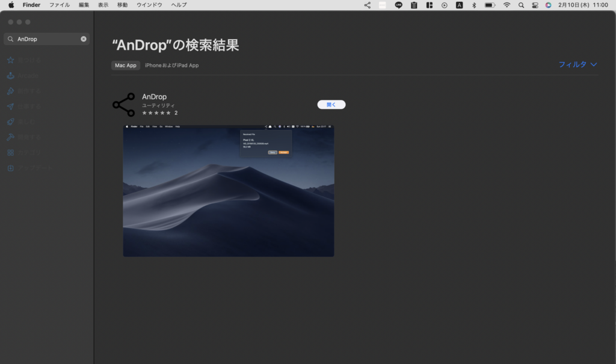Click the Siri icon in menu bar

[x=549, y=5]
